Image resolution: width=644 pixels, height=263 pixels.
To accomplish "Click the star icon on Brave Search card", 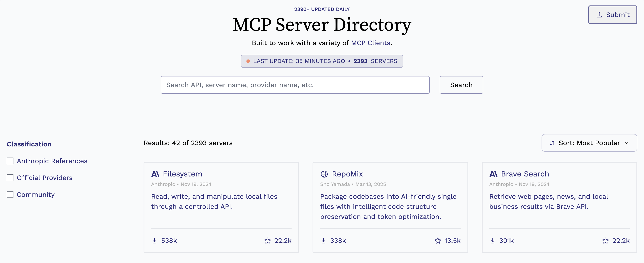I will [x=605, y=241].
